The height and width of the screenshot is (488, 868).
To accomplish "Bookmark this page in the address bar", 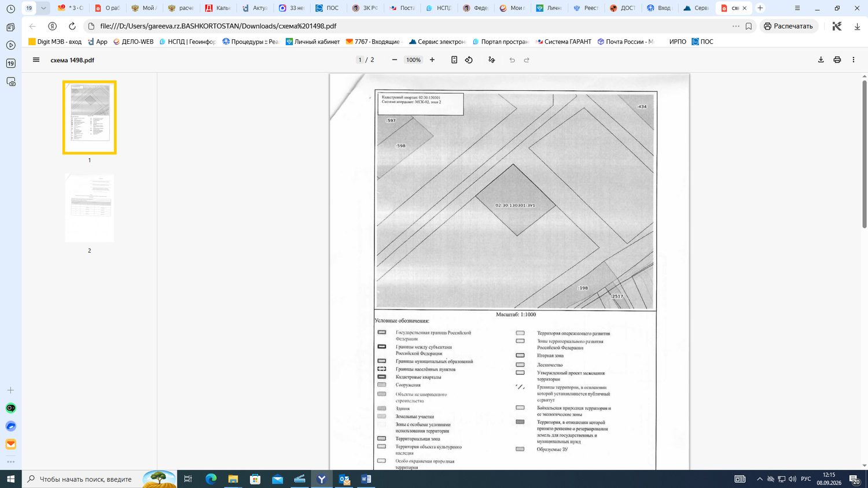I will click(x=749, y=26).
